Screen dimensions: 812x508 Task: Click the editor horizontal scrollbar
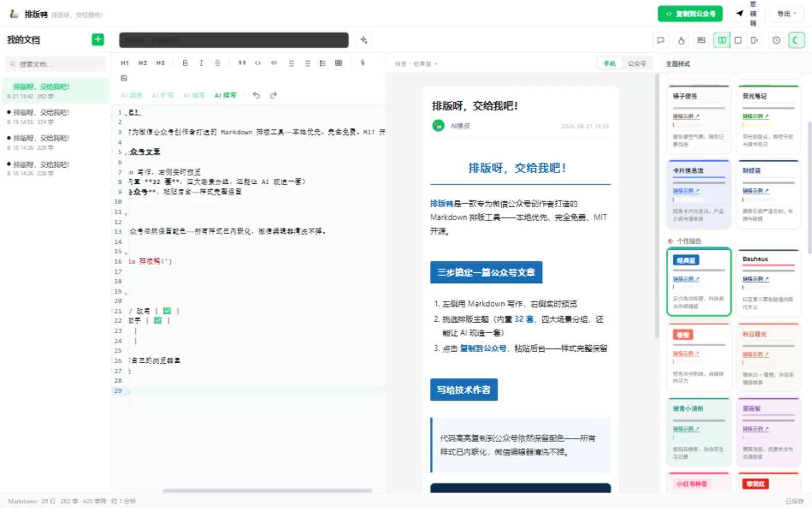click(x=267, y=491)
